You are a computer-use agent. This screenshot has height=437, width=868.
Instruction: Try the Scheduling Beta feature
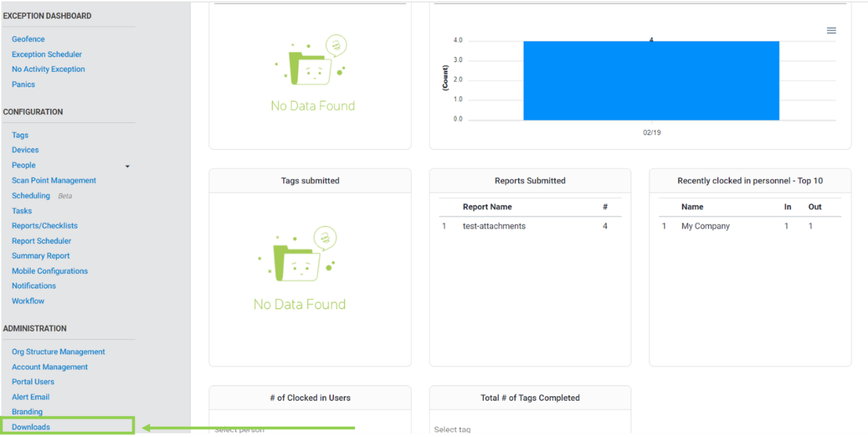31,195
